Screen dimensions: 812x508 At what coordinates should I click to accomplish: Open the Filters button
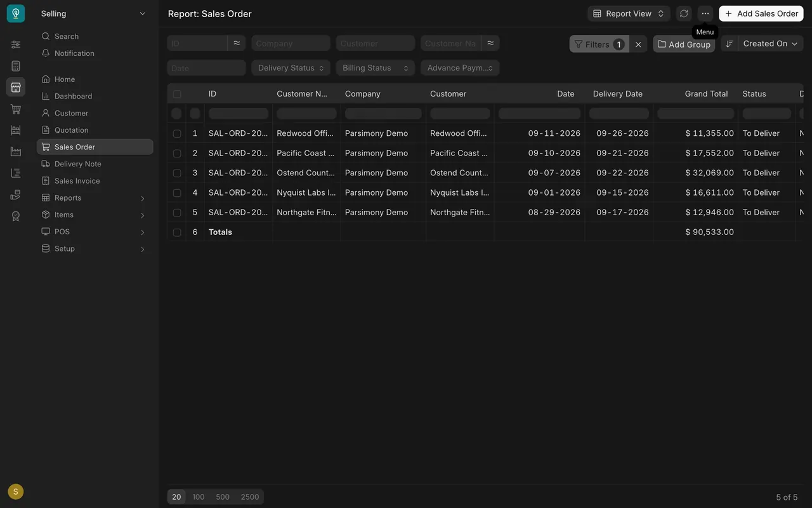[x=599, y=44]
